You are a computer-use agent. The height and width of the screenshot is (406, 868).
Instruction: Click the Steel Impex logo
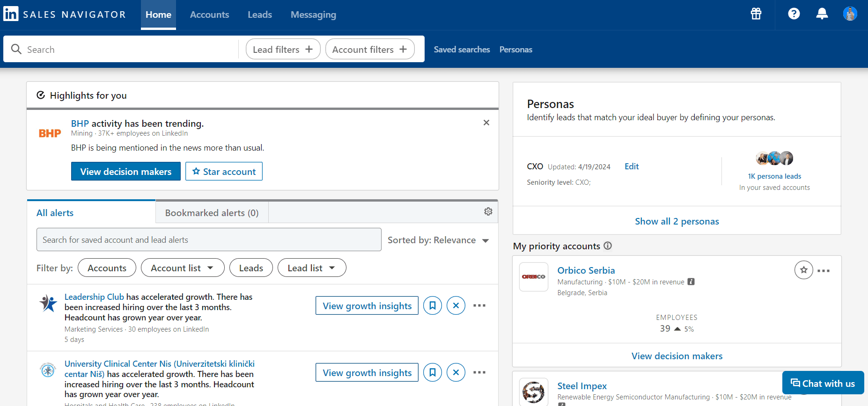(x=534, y=391)
